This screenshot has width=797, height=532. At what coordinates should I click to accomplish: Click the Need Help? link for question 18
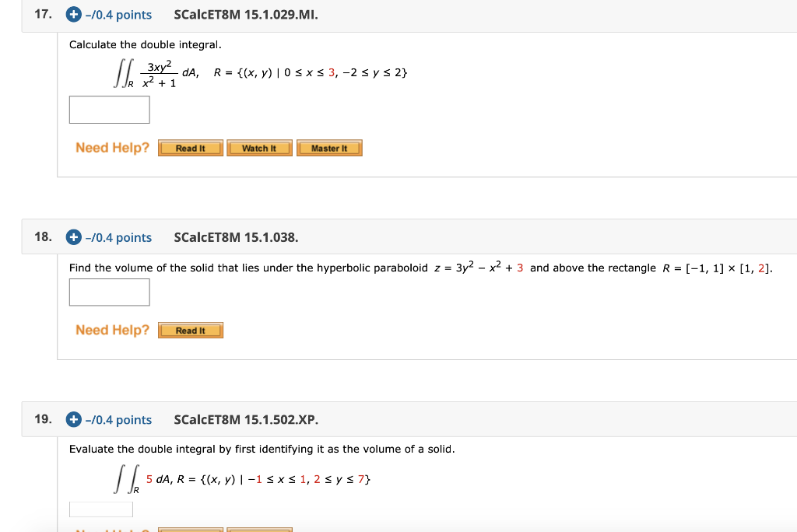111,330
